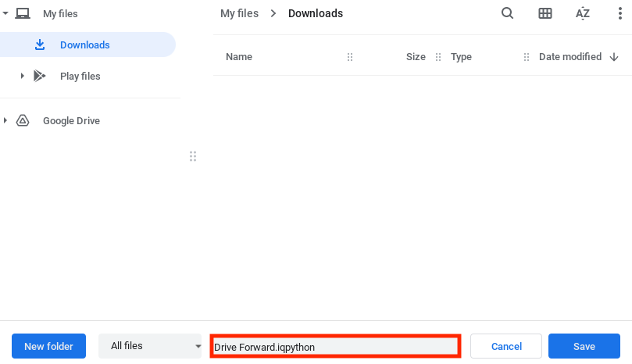Select My files in the breadcrumb
The image size is (632, 364).
coord(238,13)
